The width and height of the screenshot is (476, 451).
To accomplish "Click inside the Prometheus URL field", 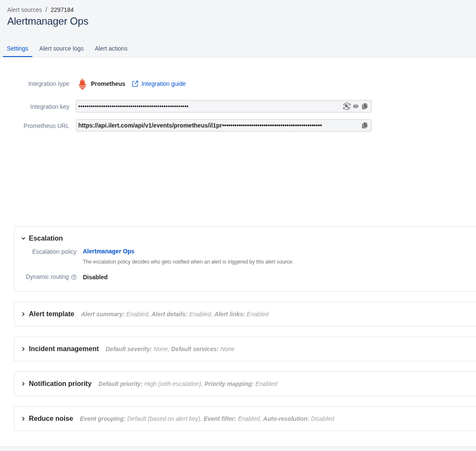I will [x=212, y=125].
